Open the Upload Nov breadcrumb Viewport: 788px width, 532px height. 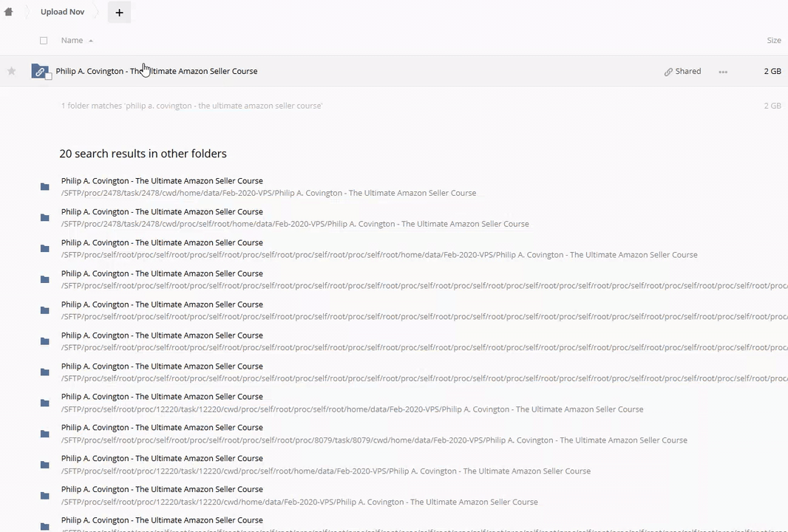[x=62, y=12]
